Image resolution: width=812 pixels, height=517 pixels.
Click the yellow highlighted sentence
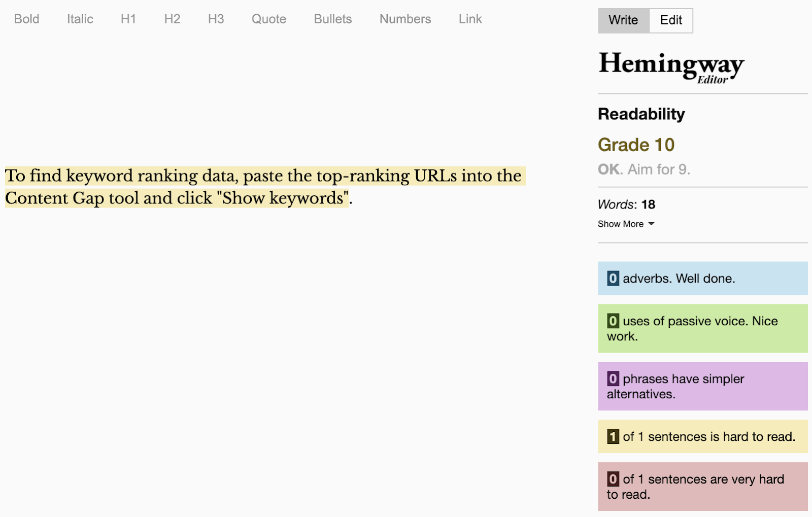pos(254,187)
